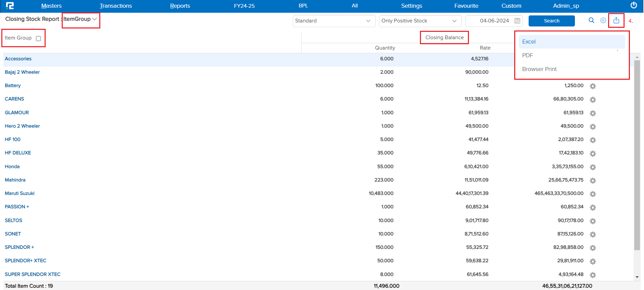Open the Only Positive Stock dropdown

420,21
